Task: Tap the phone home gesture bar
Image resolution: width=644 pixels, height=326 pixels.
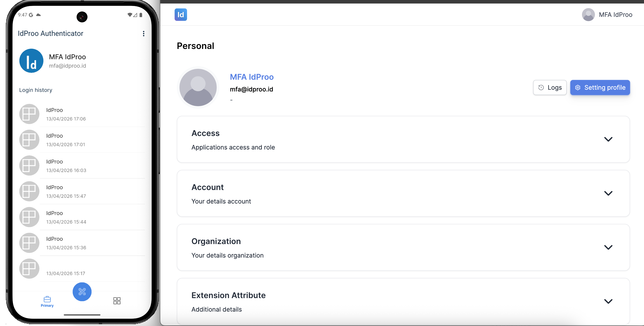Action: click(82, 315)
